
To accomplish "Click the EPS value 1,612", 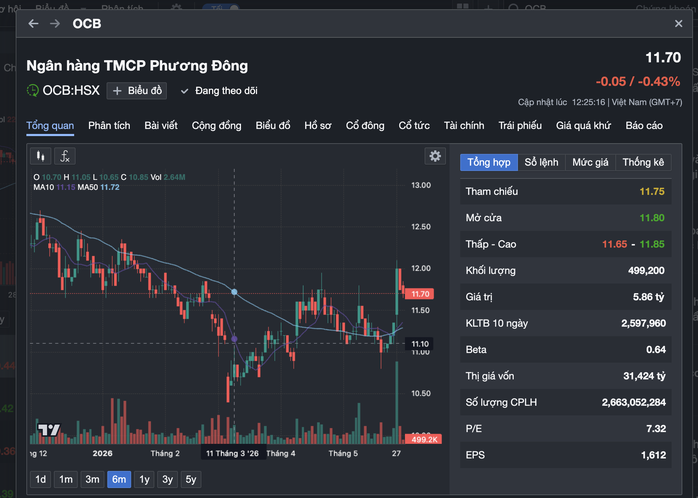I will 653,455.
